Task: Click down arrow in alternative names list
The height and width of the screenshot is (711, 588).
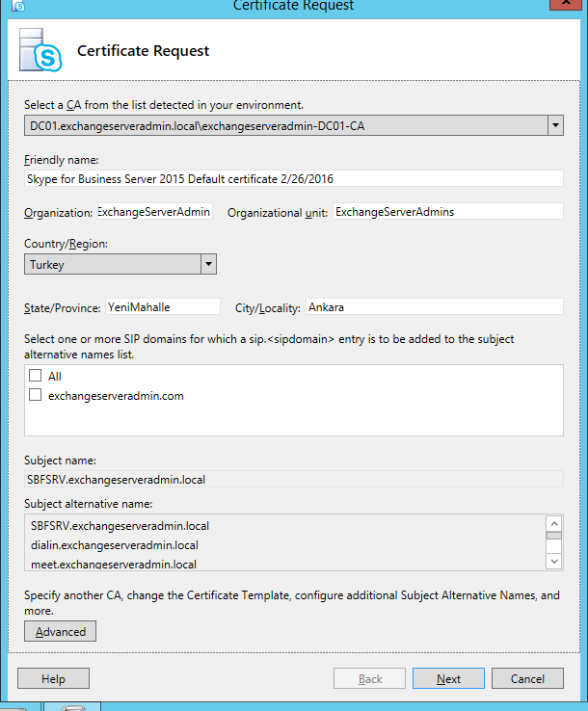Action: (x=554, y=562)
